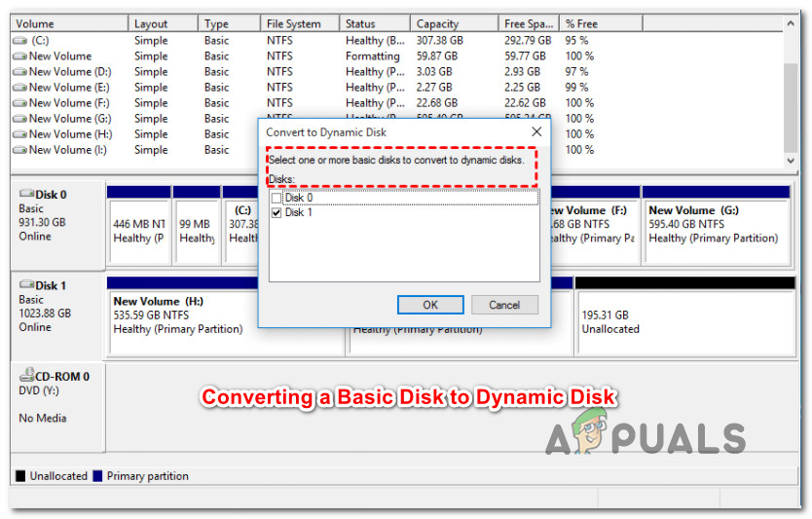Click the drive icon of formatting New Volume
The width and height of the screenshot is (812, 519).
pyautogui.click(x=20, y=56)
